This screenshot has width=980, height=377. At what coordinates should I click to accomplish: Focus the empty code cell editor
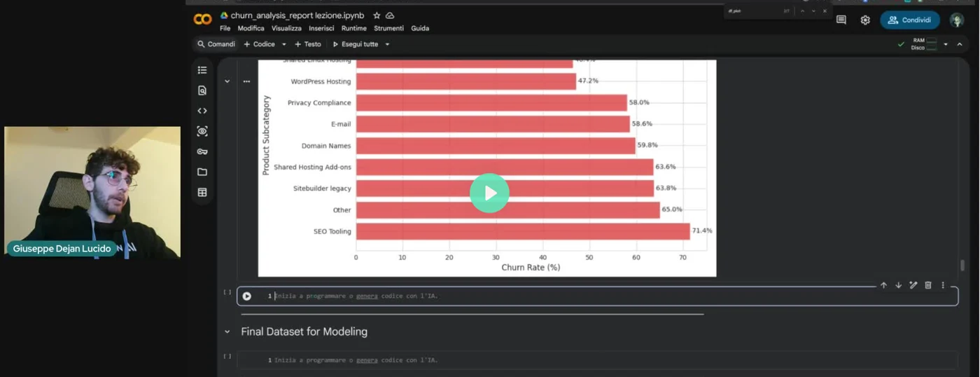597,296
